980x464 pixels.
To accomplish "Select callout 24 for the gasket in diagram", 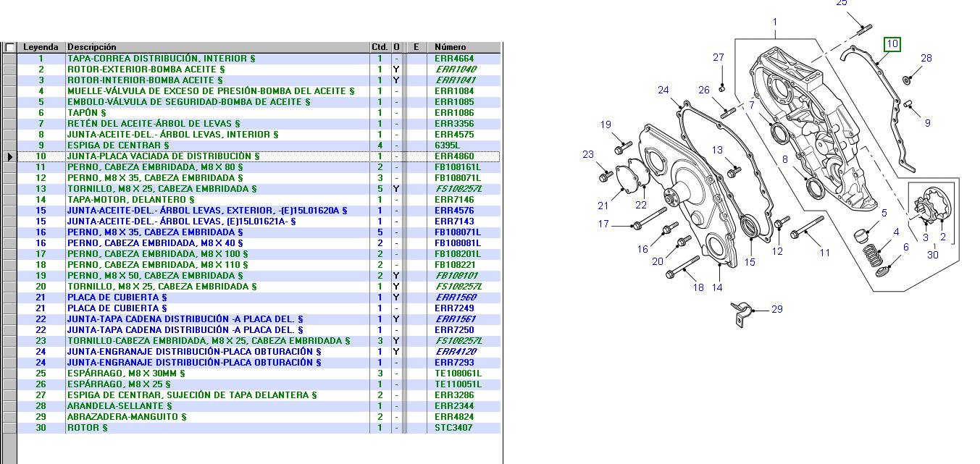I will click(x=663, y=90).
